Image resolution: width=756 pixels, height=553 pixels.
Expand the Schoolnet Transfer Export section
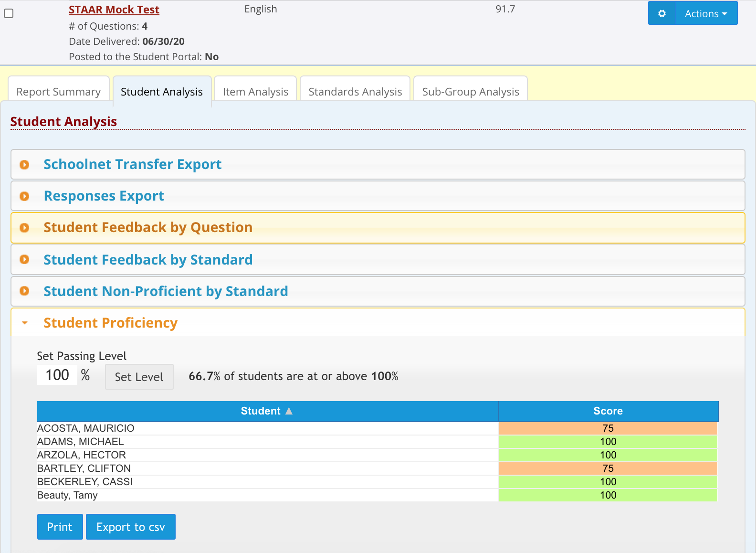(x=132, y=165)
